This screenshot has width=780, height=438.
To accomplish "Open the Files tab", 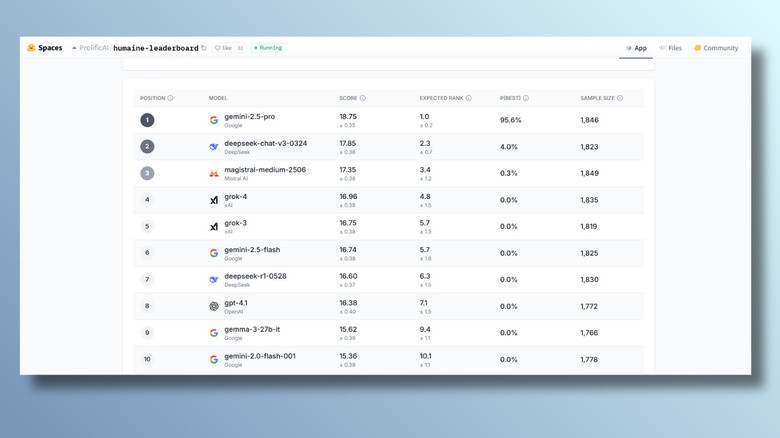I will point(670,48).
